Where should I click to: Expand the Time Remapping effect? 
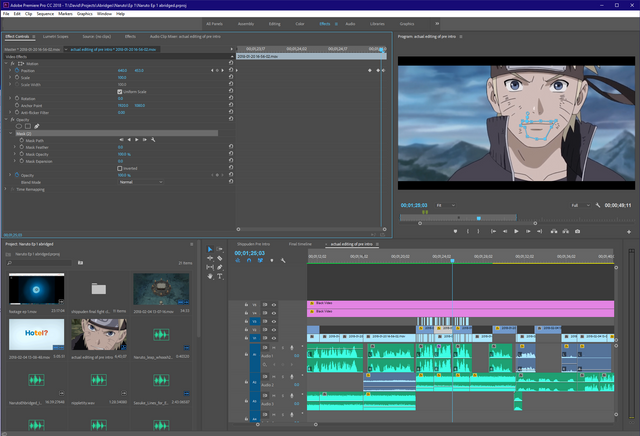pos(5,189)
